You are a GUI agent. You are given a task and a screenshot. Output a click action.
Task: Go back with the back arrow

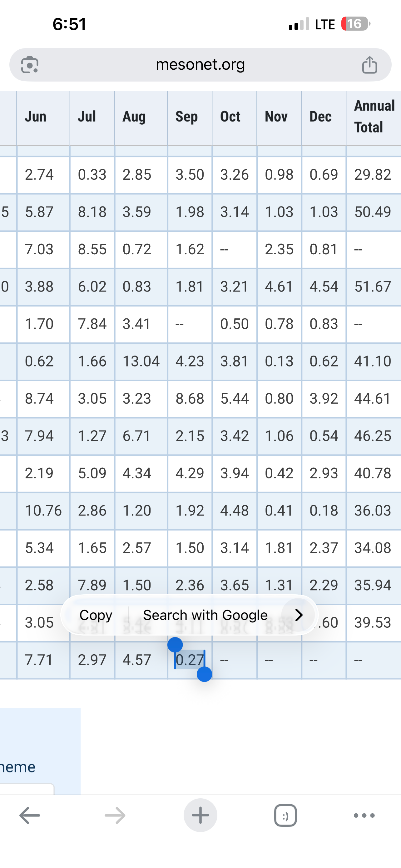[30, 816]
